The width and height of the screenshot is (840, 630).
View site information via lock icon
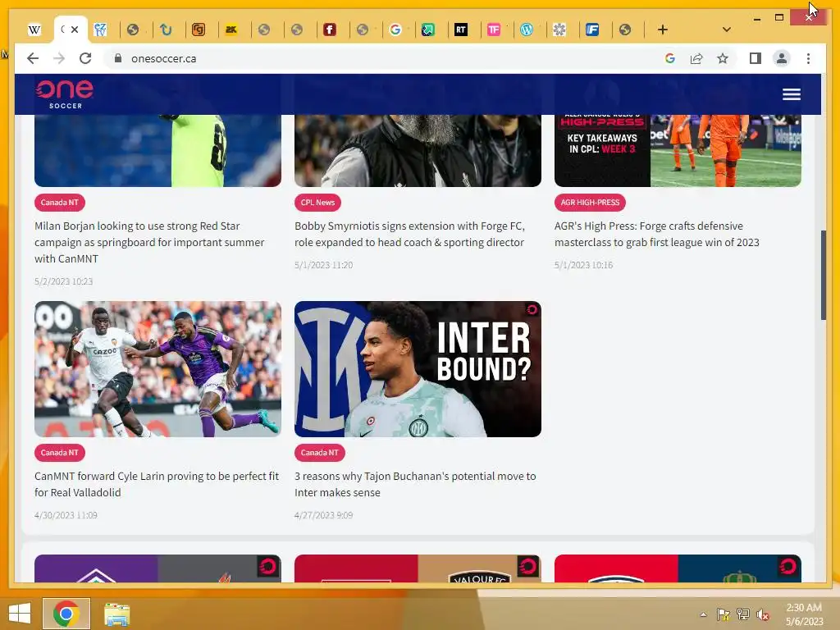point(118,58)
